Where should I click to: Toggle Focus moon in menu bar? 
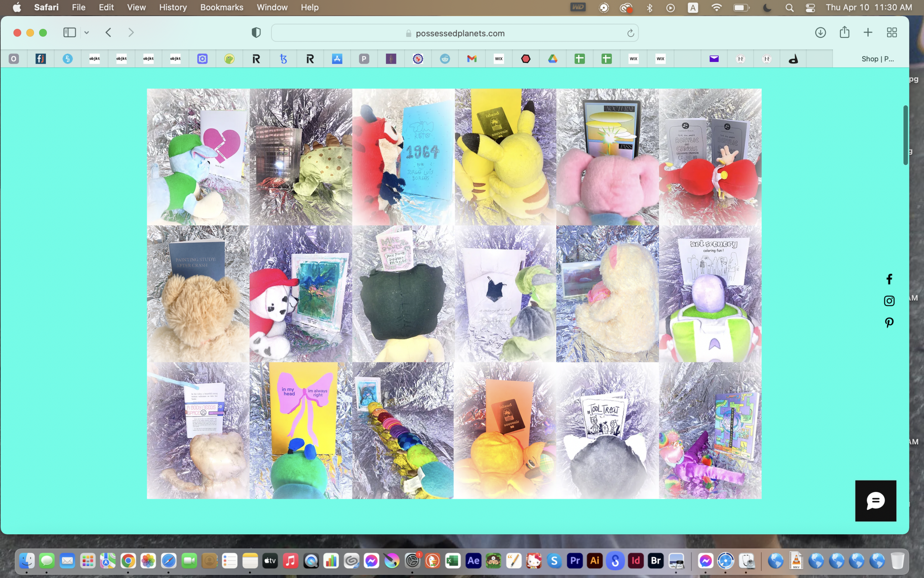(x=767, y=8)
